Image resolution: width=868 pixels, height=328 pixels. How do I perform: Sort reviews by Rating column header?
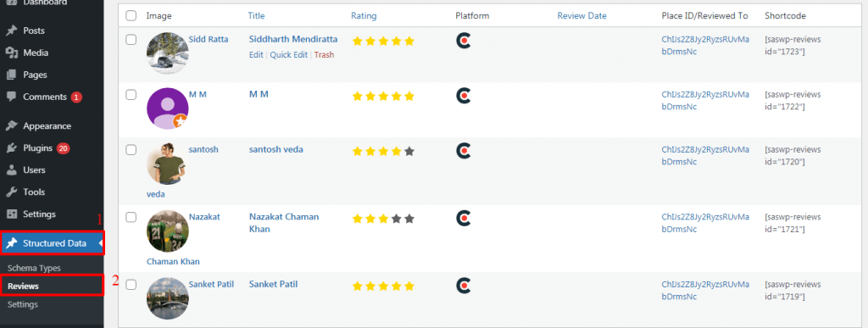tap(364, 16)
